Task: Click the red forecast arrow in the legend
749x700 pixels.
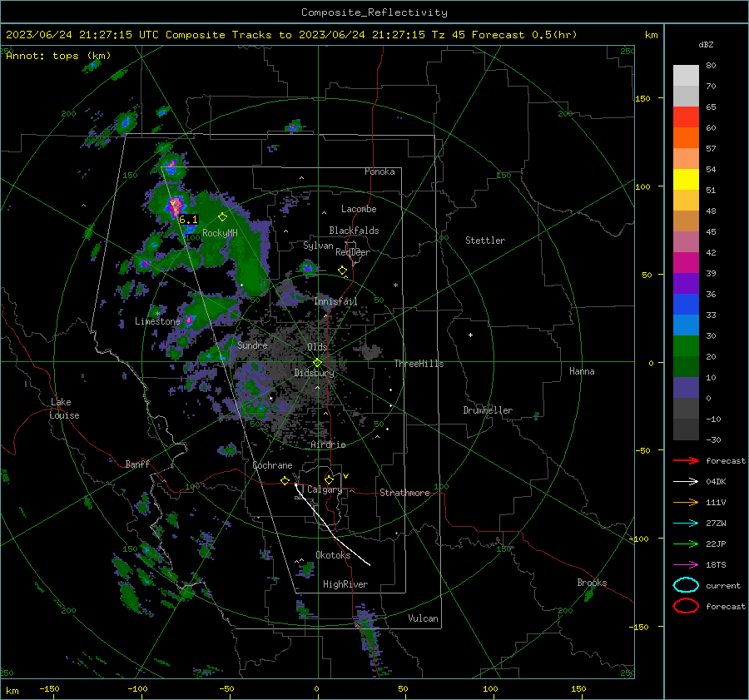Action: point(686,460)
